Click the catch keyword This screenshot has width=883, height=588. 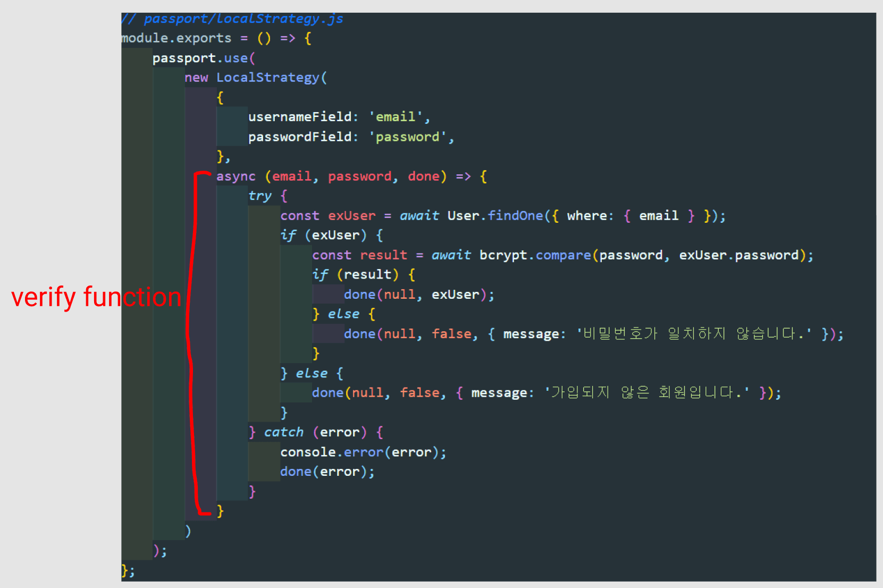(x=283, y=432)
